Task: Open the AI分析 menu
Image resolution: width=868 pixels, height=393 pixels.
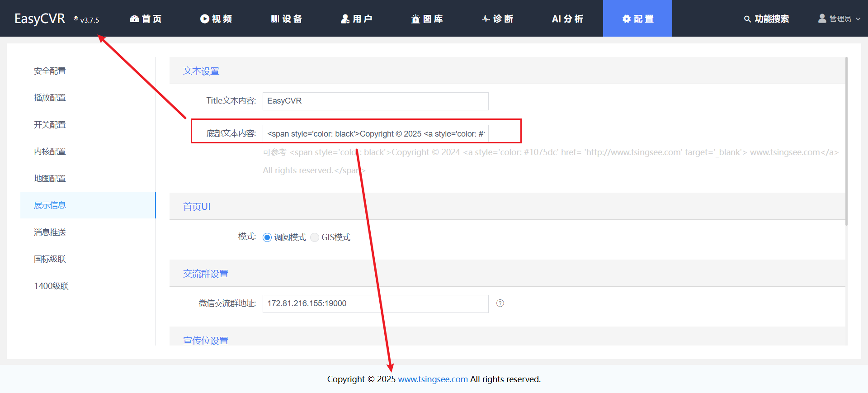Action: (567, 19)
